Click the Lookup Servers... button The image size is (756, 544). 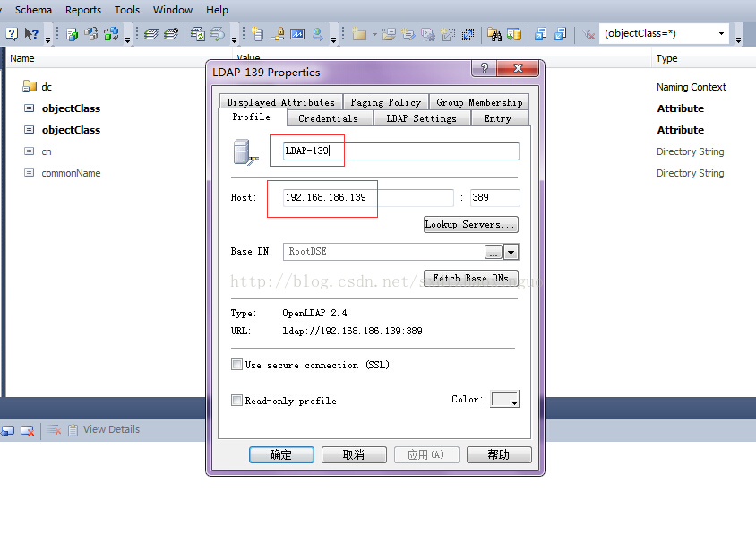470,225
